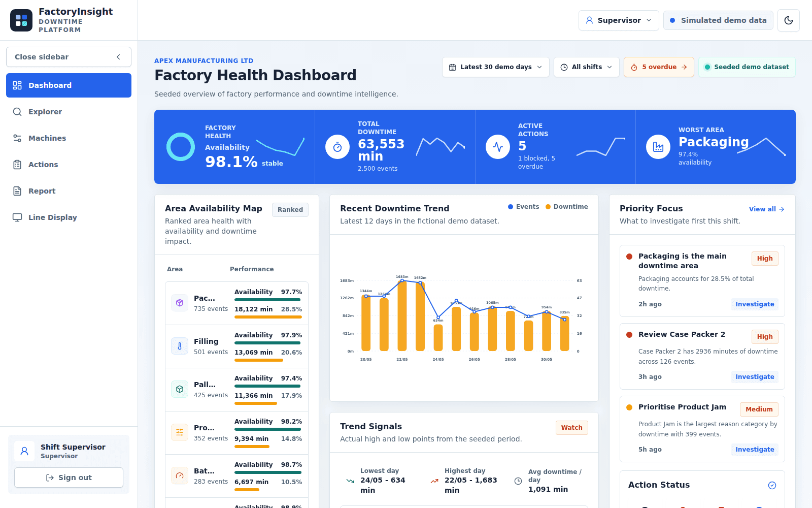The width and height of the screenshot is (812, 508).
Task: Click the Report document icon
Action: (17, 191)
